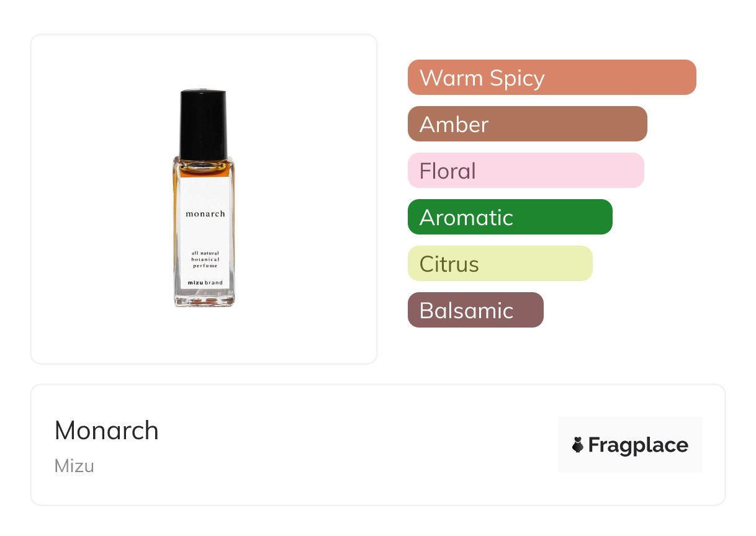The height and width of the screenshot is (536, 756).
Task: Click the Fragplace wordmark text
Action: (637, 445)
